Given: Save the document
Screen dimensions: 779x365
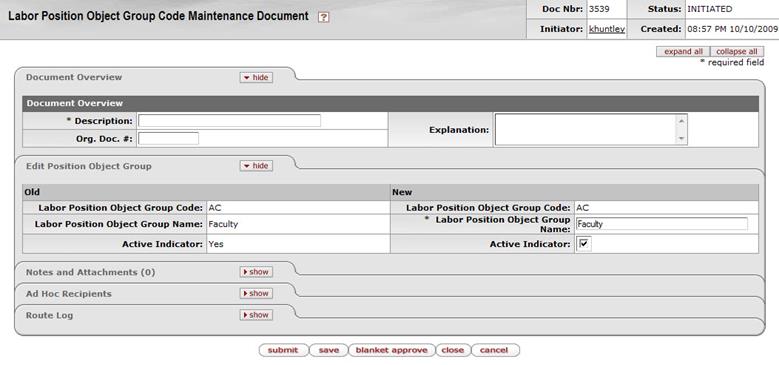Looking at the screenshot, I should [329, 350].
